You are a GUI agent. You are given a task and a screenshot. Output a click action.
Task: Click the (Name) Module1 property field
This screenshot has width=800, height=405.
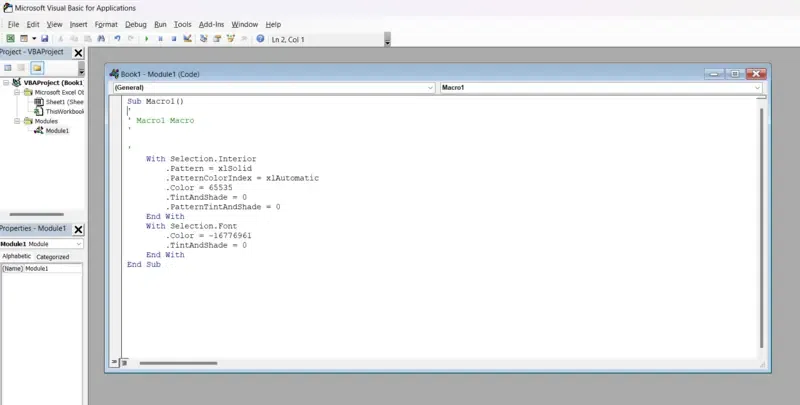coord(41,268)
